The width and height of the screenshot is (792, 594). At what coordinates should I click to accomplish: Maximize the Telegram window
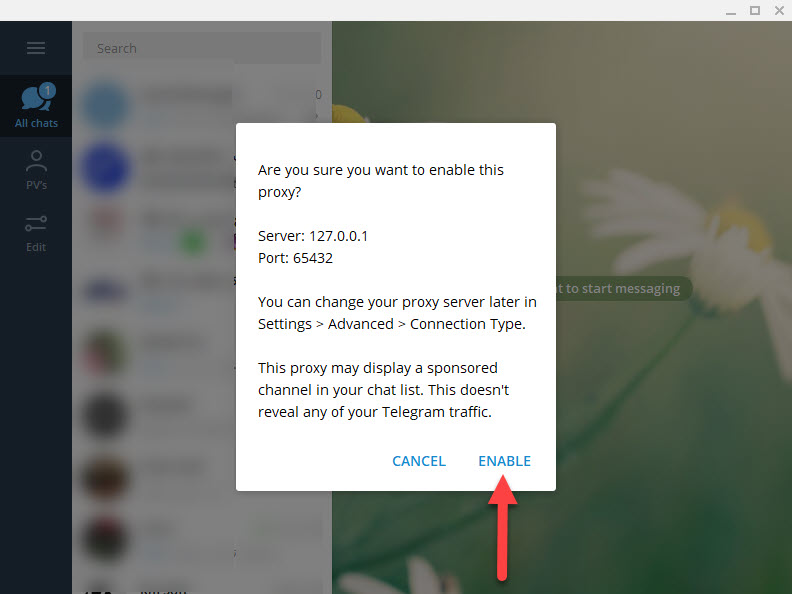tap(755, 11)
